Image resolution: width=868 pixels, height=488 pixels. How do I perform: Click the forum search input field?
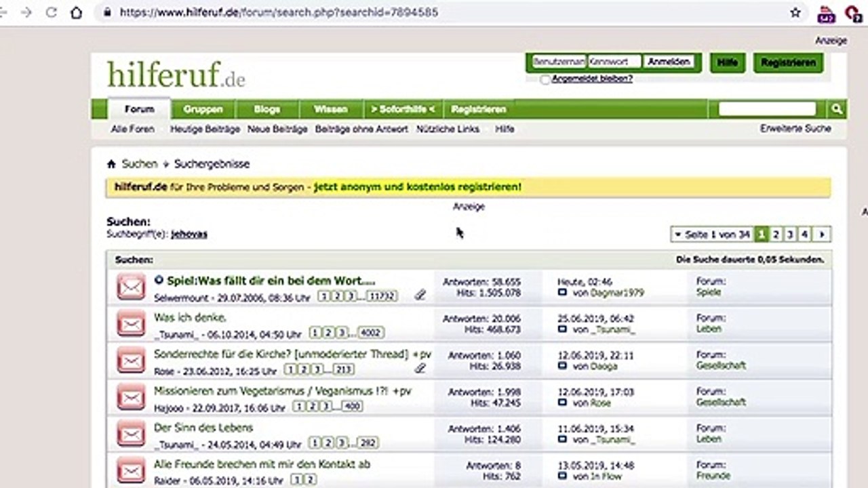pos(767,108)
